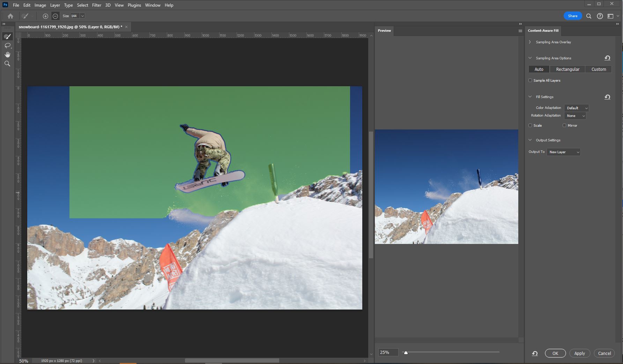Open the brush Size dropdown arrow
The width and height of the screenshot is (623, 364).
[82, 16]
